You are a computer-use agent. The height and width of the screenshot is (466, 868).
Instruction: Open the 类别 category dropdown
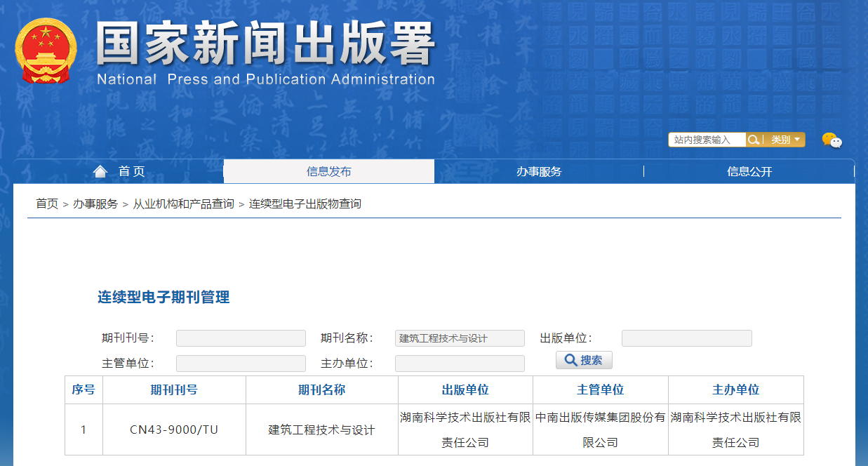click(785, 140)
